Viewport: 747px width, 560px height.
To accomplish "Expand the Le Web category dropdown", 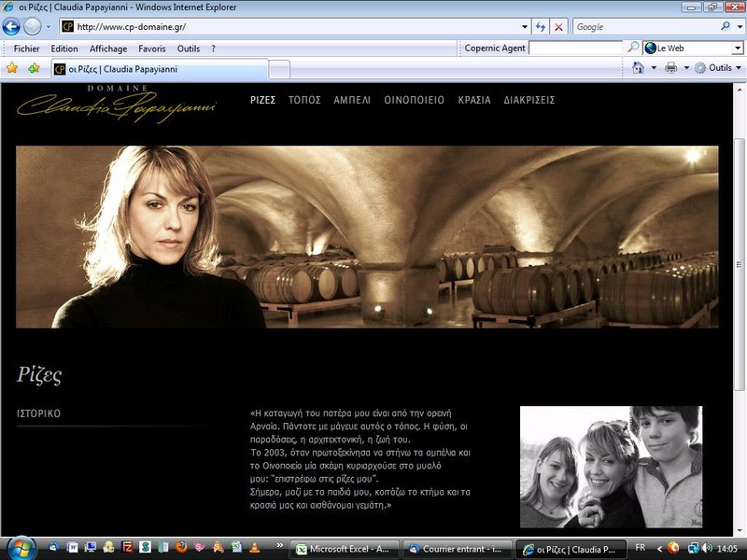I will 737,49.
